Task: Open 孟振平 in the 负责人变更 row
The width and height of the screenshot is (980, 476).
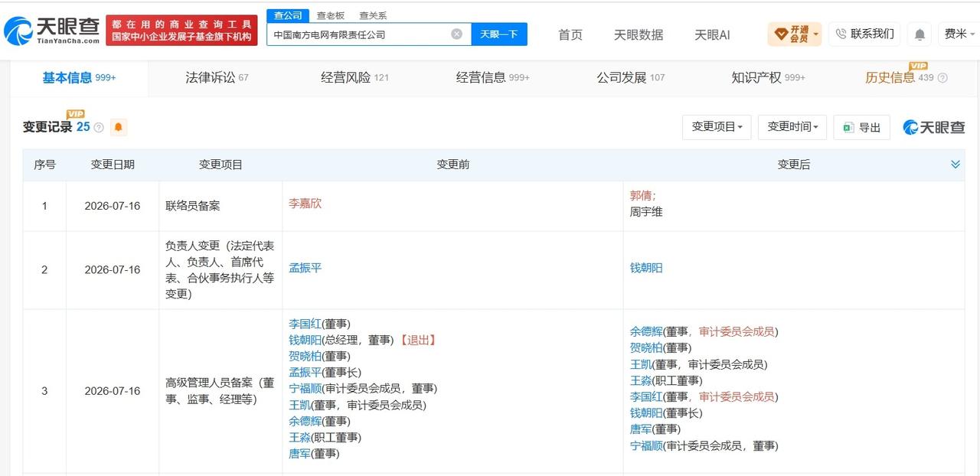Action: 305,268
